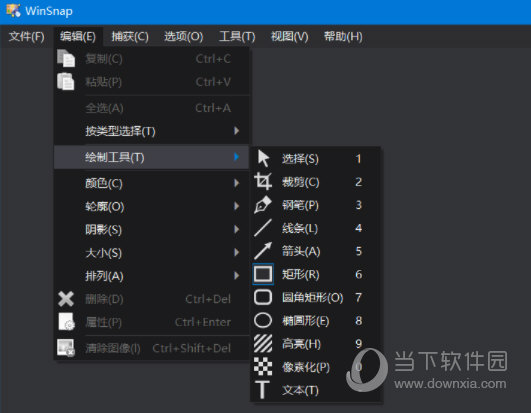
Task: Open the 阴影(S) menu entry
Action: (152, 230)
